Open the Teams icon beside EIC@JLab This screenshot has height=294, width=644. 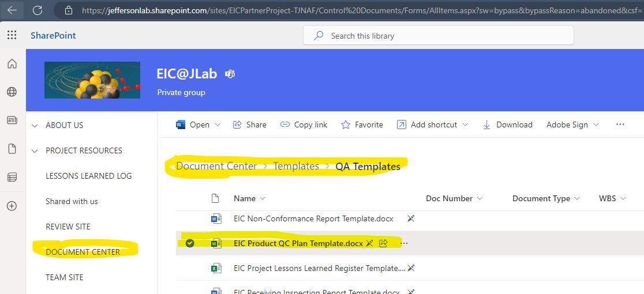pos(230,74)
